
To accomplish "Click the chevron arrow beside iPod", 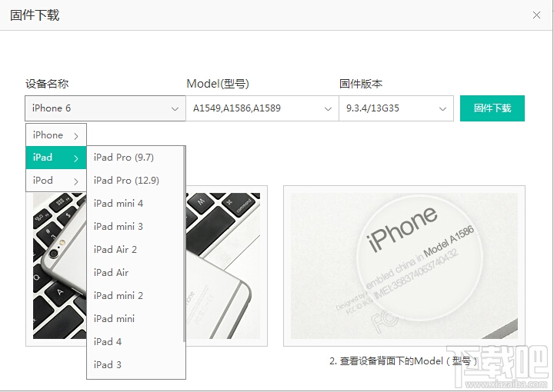I will tap(76, 181).
